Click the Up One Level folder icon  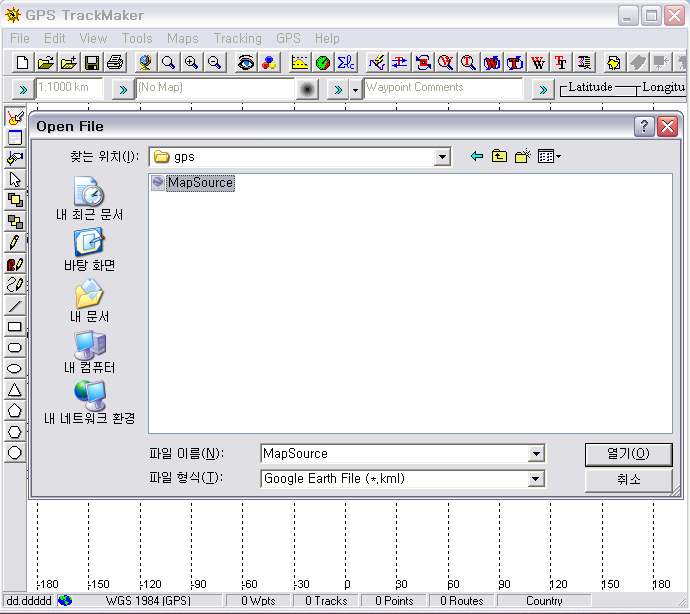[x=499, y=156]
